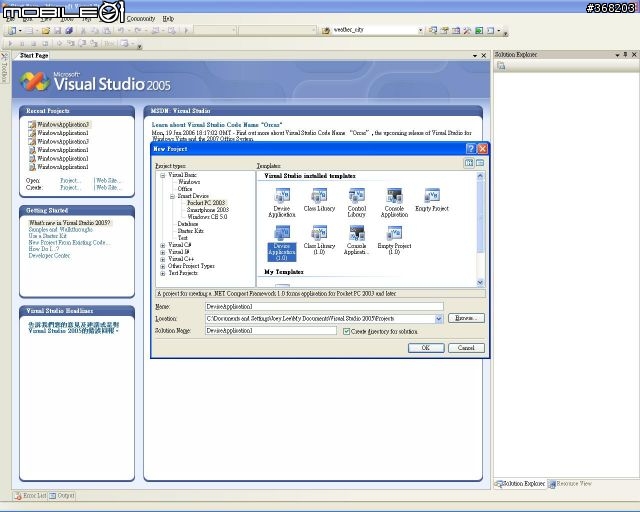Click the Save All toolbar icon

pos(69,30)
